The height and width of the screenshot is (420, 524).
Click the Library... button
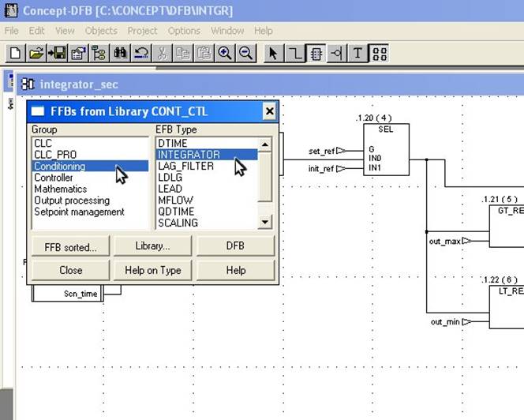[153, 246]
